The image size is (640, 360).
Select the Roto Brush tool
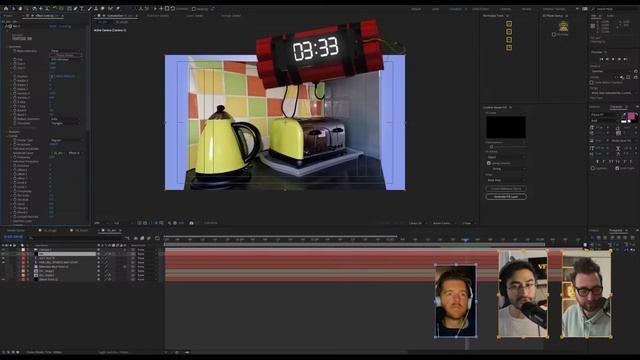pos(110,9)
